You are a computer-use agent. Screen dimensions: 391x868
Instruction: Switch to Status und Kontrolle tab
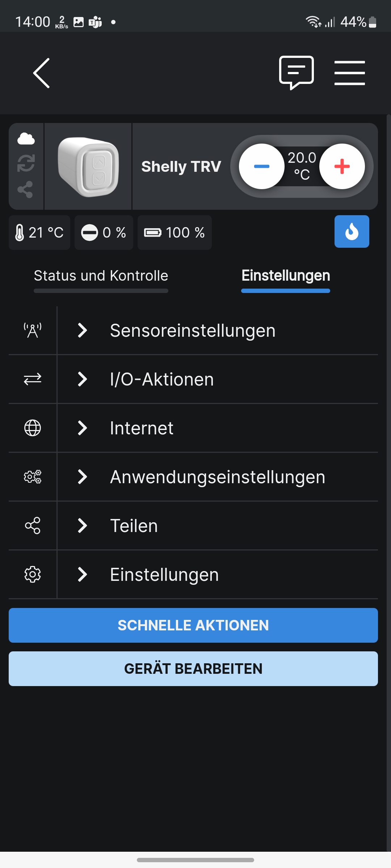(x=101, y=276)
